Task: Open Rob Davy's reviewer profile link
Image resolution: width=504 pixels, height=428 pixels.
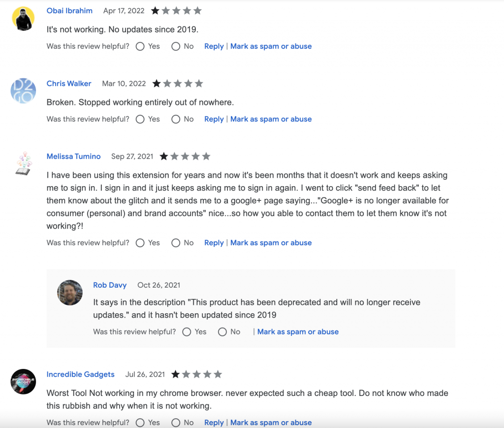Action: (110, 285)
